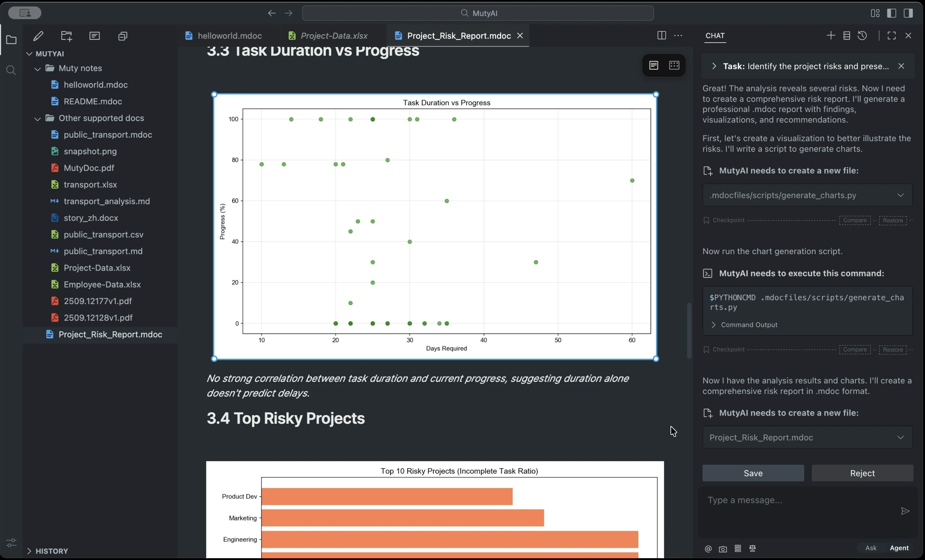This screenshot has width=925, height=560.
Task: Click the Reject button
Action: tap(862, 473)
